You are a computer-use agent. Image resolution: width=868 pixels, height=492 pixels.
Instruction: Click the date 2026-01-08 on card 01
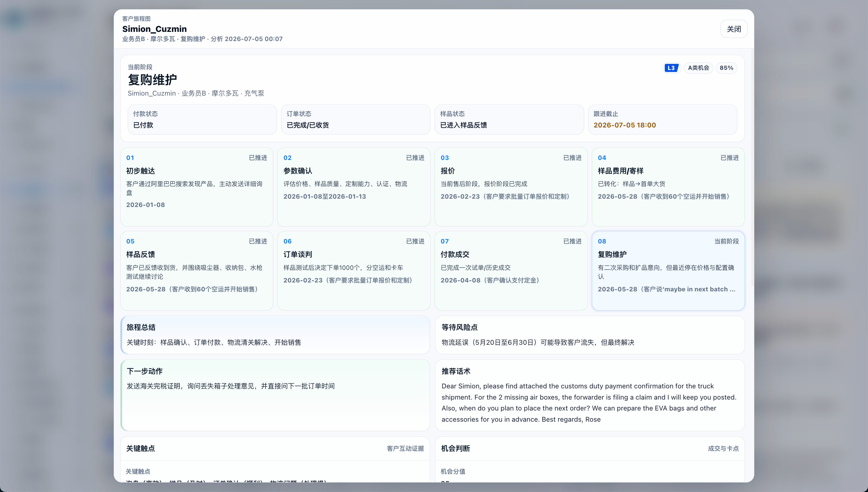pyautogui.click(x=146, y=205)
